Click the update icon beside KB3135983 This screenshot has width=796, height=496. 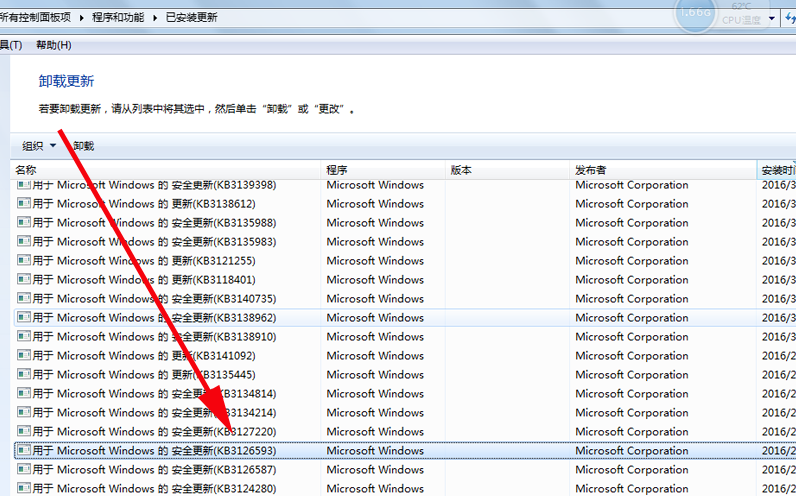[24, 242]
